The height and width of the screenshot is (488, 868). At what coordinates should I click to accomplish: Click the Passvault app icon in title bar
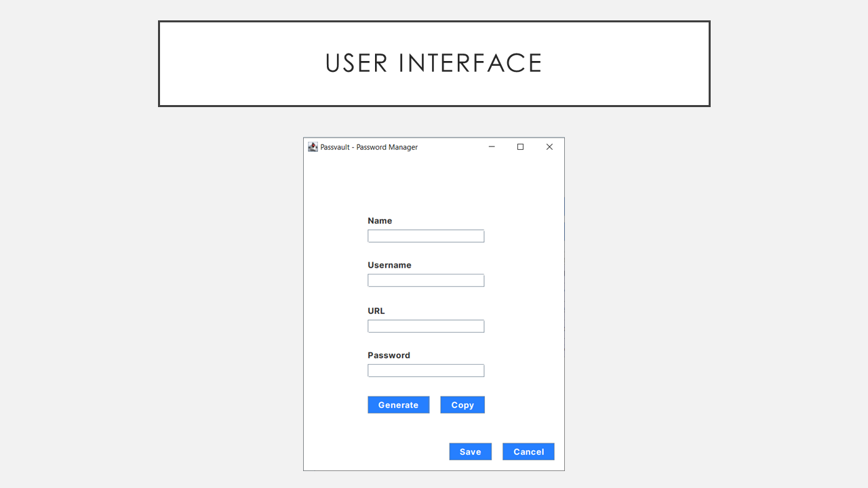[313, 146]
